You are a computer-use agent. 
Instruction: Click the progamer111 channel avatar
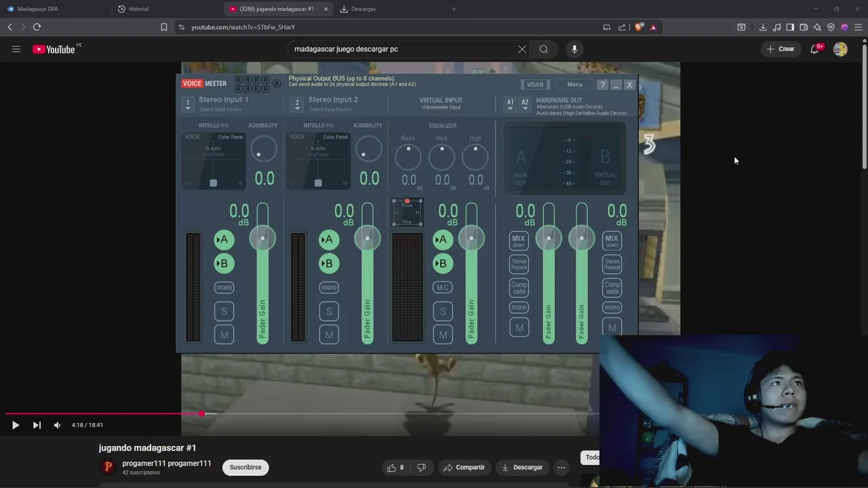(108, 467)
